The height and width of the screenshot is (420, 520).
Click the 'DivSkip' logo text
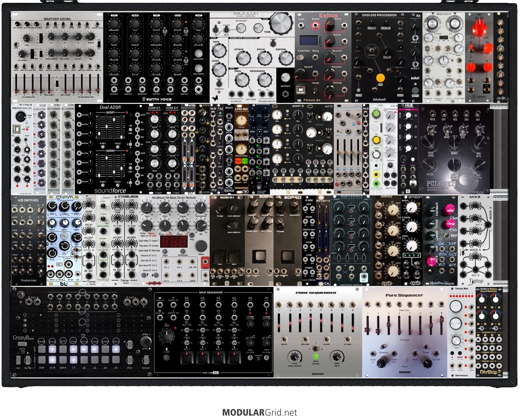click(x=489, y=372)
